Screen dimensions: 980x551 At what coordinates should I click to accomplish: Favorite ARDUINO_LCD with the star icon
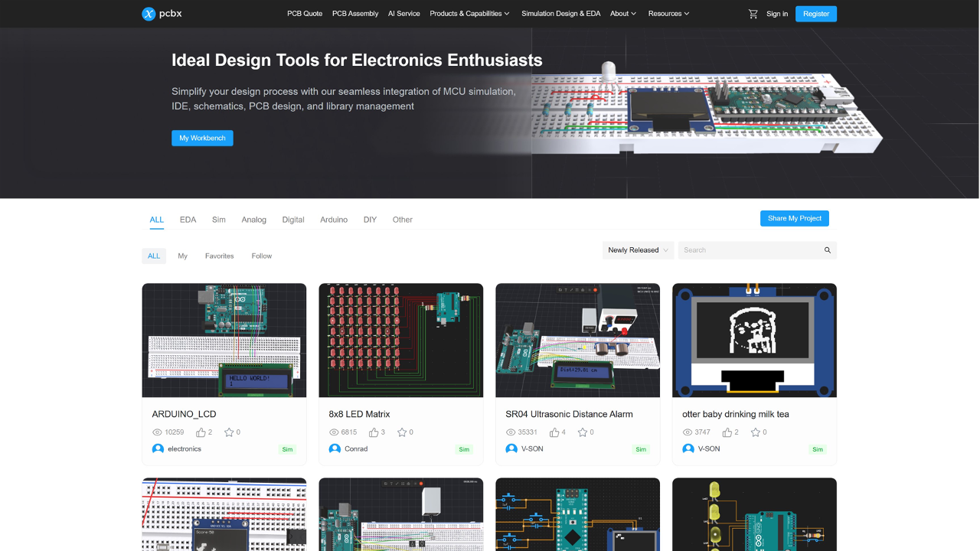[229, 432]
